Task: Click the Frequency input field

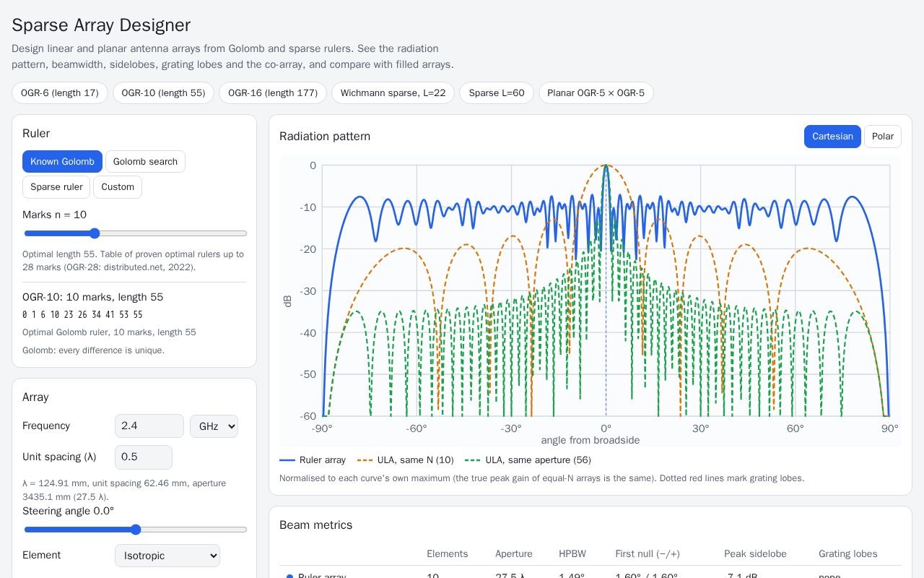Action: coord(149,426)
